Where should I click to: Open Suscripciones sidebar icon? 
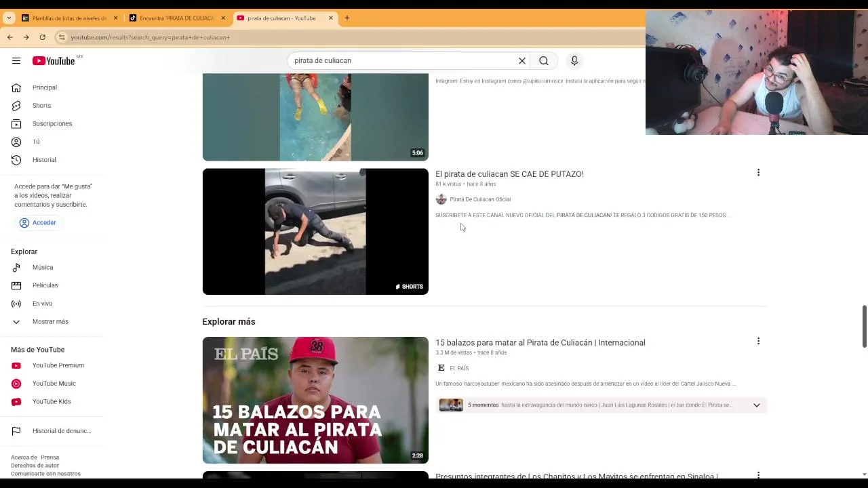tap(16, 124)
